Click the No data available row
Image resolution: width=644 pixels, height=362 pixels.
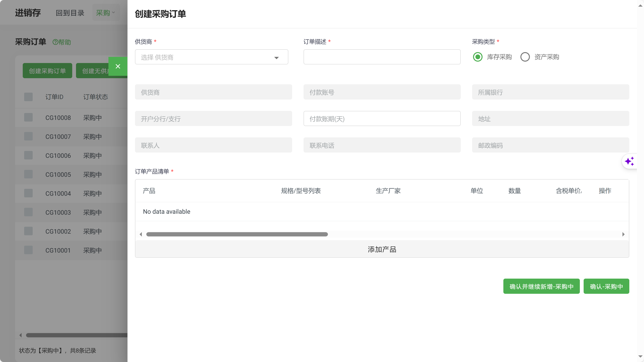click(x=382, y=211)
